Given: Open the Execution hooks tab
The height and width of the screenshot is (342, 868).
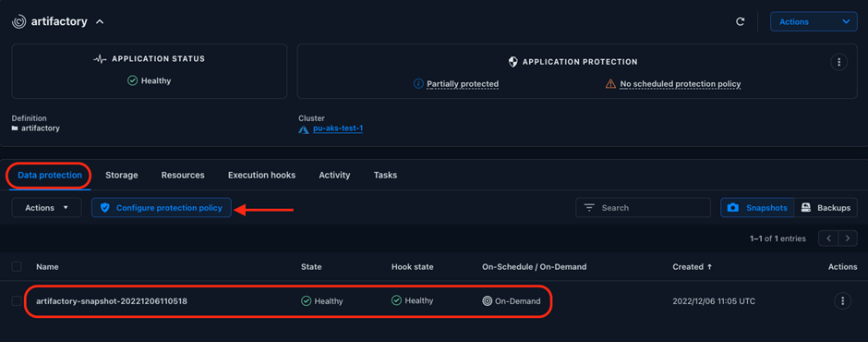Looking at the screenshot, I should pyautogui.click(x=262, y=175).
